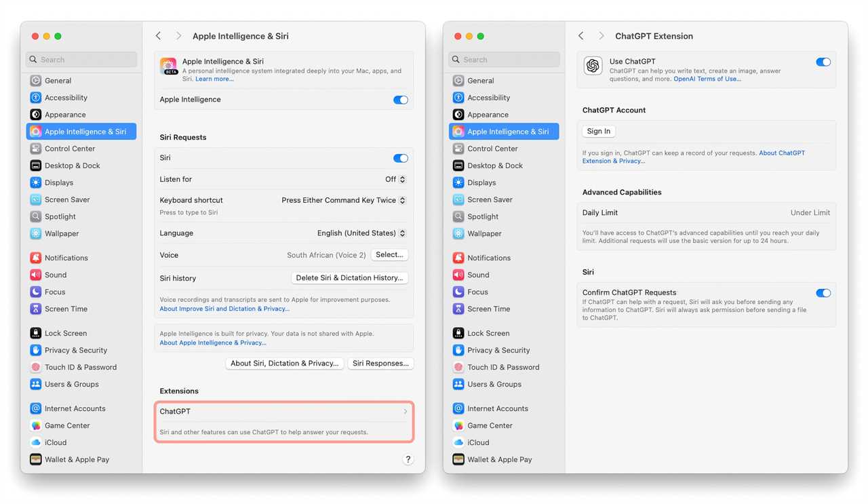868x504 pixels.
Task: Select Wallpaper in right window sidebar
Action: point(504,233)
